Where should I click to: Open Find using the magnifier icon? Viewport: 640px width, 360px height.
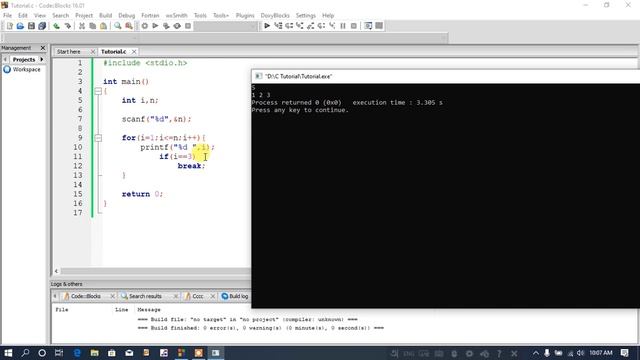tap(118, 26)
